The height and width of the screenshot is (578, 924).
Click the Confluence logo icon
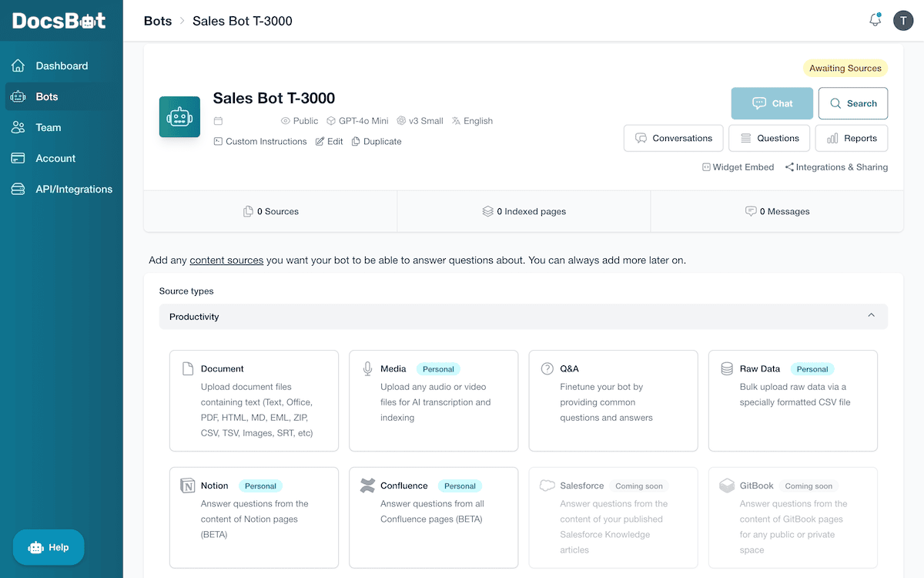pyautogui.click(x=367, y=486)
